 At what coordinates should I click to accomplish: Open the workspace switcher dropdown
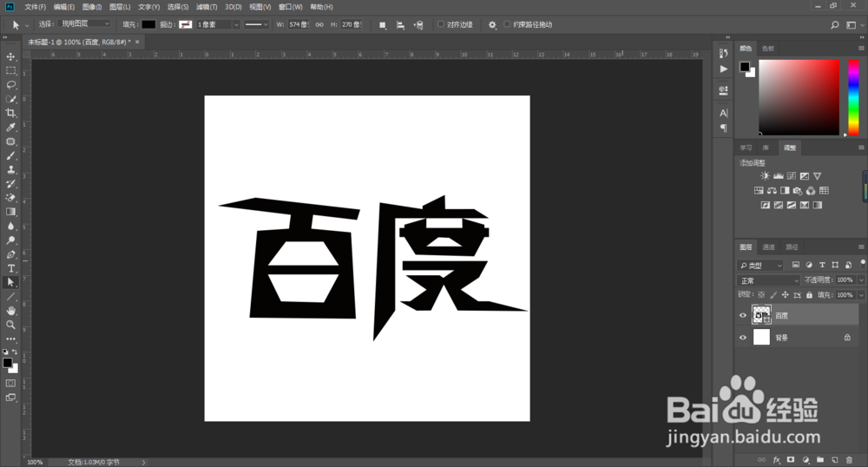click(855, 25)
